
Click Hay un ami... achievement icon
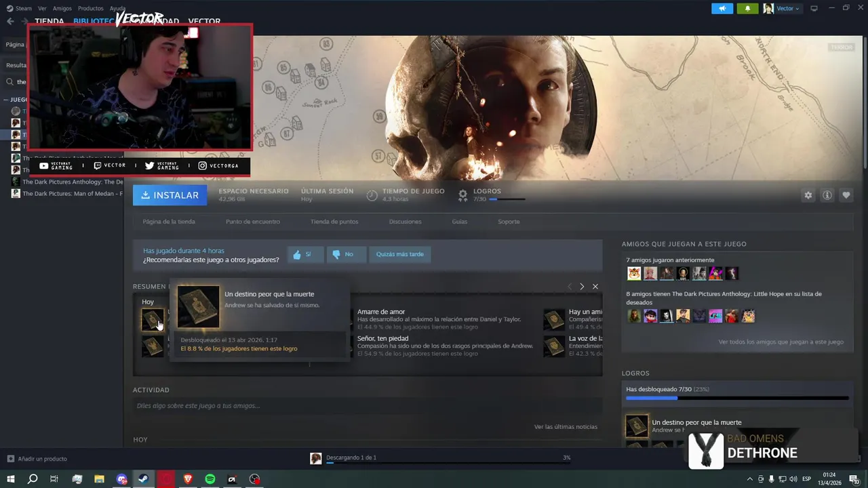[x=555, y=319]
